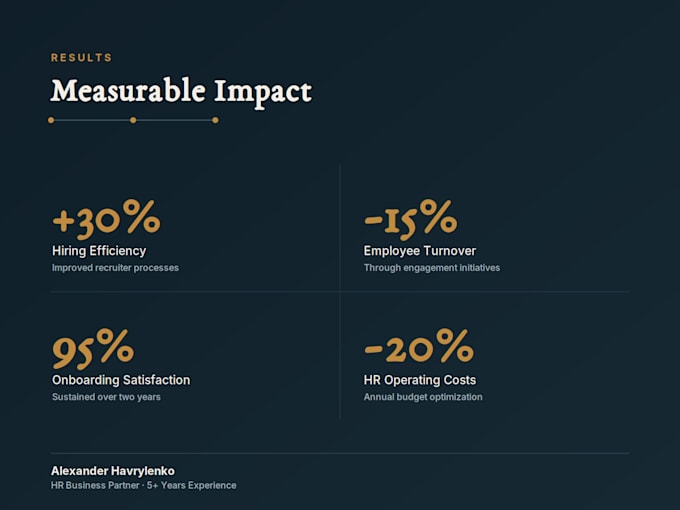Select the -20% statistic
Image resolution: width=680 pixels, height=510 pixels.
click(x=418, y=347)
